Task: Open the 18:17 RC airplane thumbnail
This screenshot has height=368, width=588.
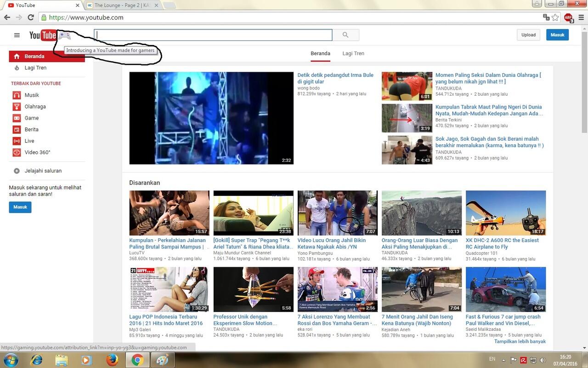Action: [506, 213]
